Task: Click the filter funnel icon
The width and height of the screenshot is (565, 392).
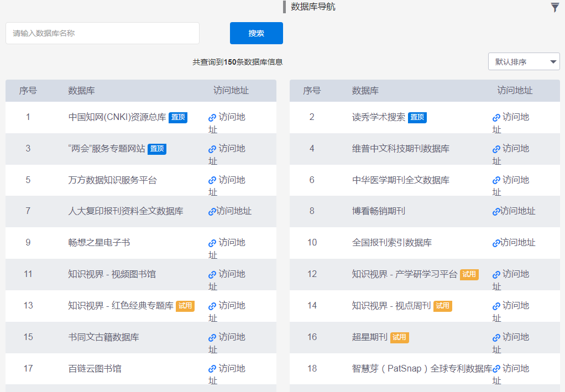Action: coord(555,7)
